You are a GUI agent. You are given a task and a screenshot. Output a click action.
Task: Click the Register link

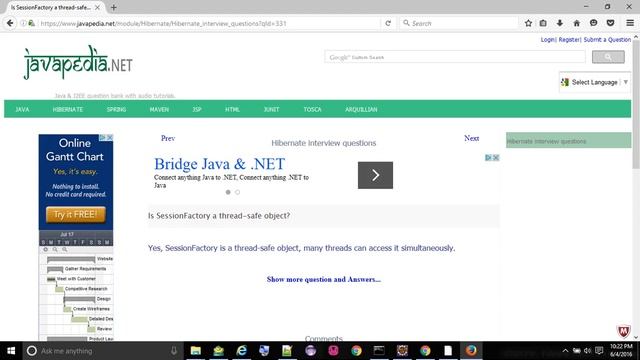pos(569,40)
